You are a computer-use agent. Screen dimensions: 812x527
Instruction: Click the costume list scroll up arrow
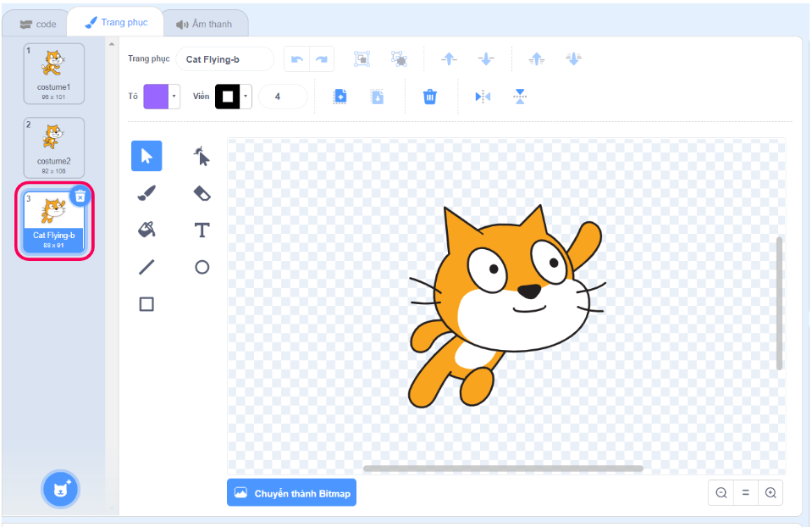tap(112, 44)
